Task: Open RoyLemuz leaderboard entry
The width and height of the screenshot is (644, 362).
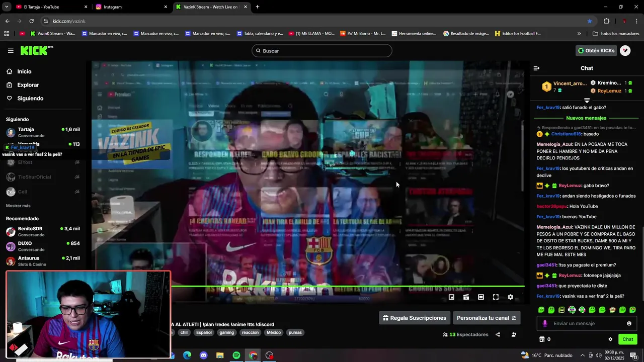Action: (x=611, y=91)
